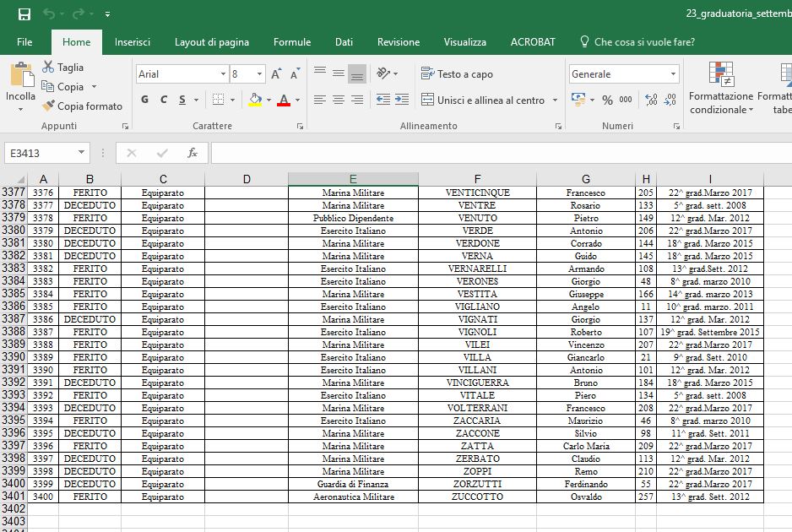Open the ACROBAT tab
The image size is (792, 532).
pos(533,42)
